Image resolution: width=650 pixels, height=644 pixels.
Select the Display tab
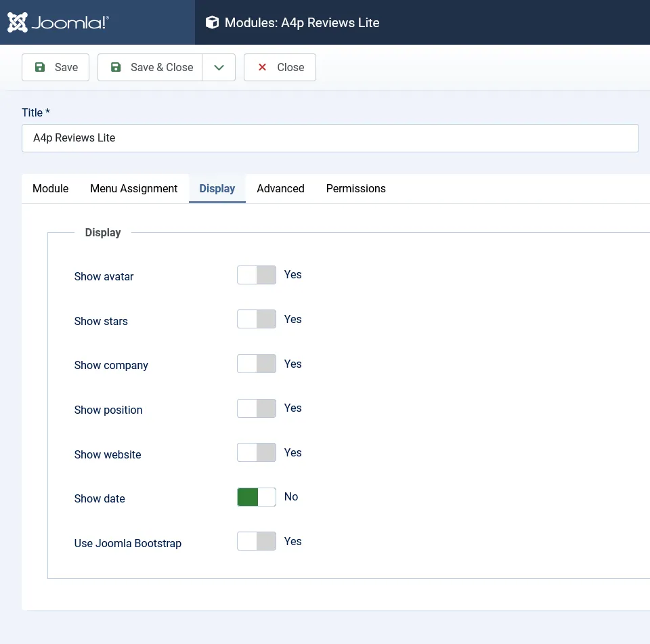click(217, 189)
